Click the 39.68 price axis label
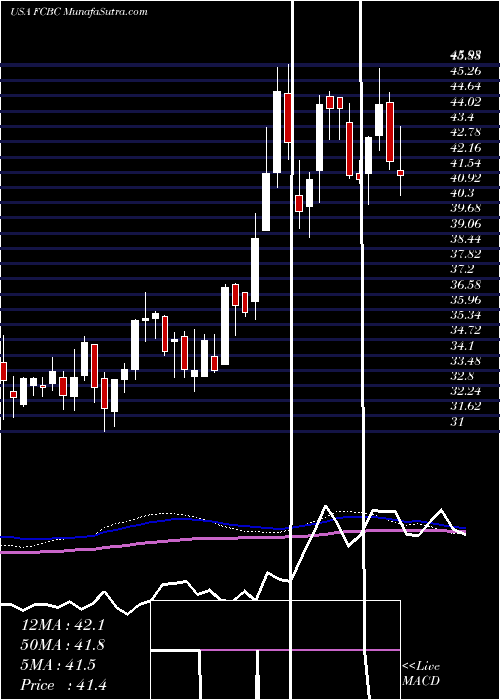 [x=466, y=208]
